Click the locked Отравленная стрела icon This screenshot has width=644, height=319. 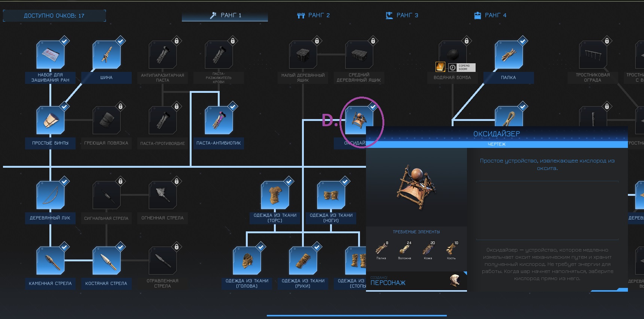tap(163, 261)
